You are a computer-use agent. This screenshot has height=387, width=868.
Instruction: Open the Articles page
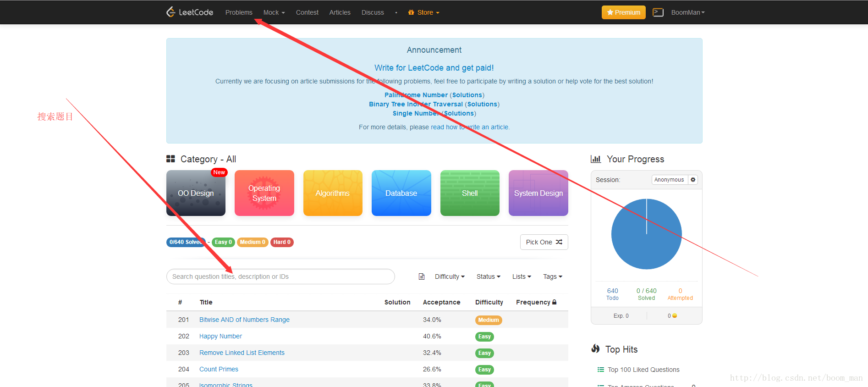[x=340, y=12]
